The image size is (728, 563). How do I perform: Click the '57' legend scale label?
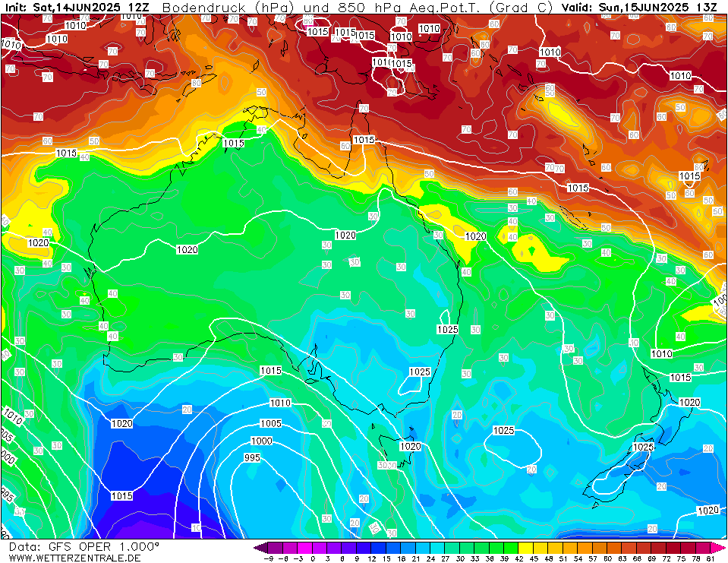[593, 558]
